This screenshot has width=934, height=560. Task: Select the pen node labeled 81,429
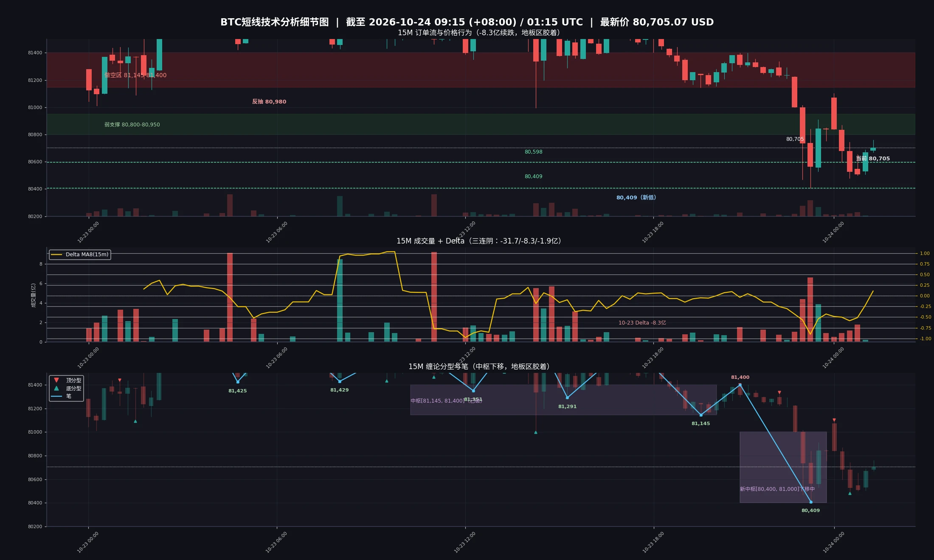pyautogui.click(x=340, y=381)
